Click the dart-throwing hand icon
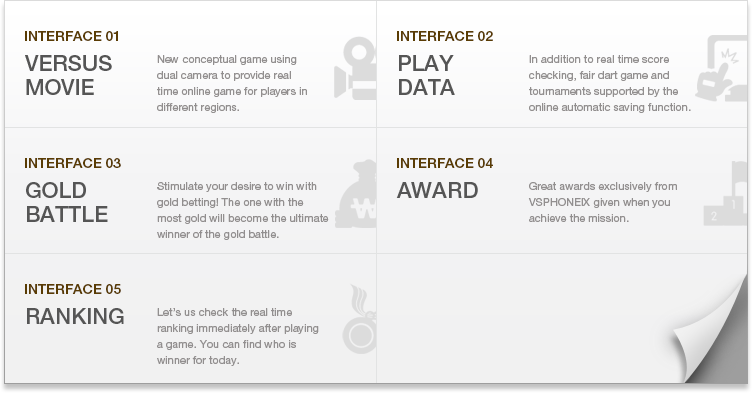752x393 pixels. [721, 68]
